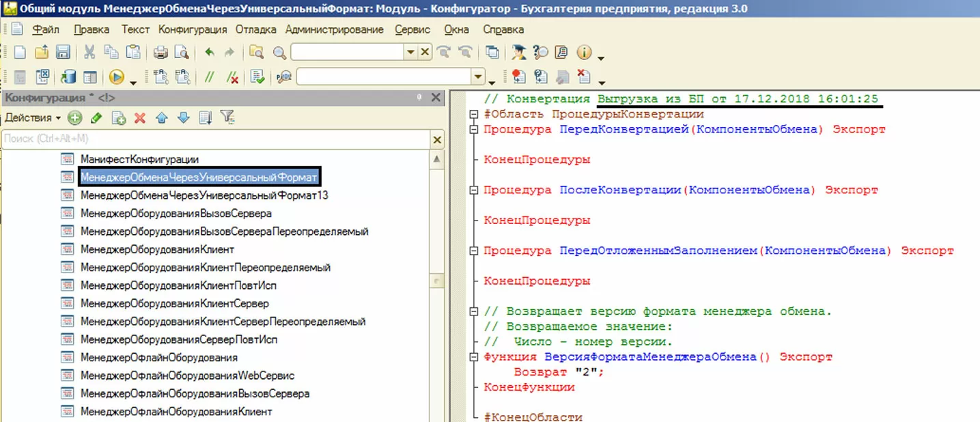Move element up with blue arrow

[162, 118]
